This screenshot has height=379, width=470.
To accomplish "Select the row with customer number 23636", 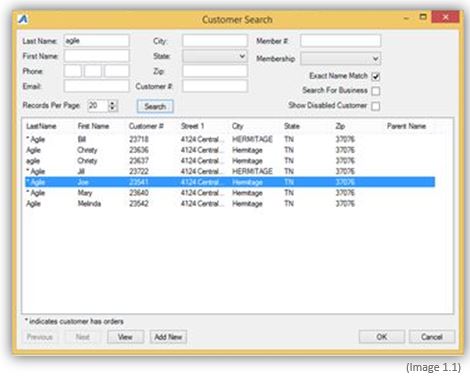I will (230, 150).
